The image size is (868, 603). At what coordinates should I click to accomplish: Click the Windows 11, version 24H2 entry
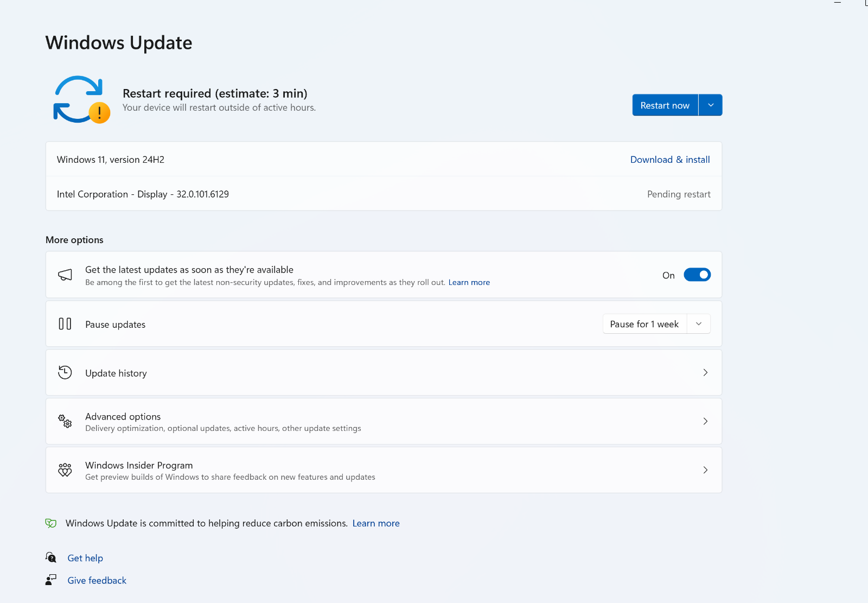pyautogui.click(x=111, y=160)
